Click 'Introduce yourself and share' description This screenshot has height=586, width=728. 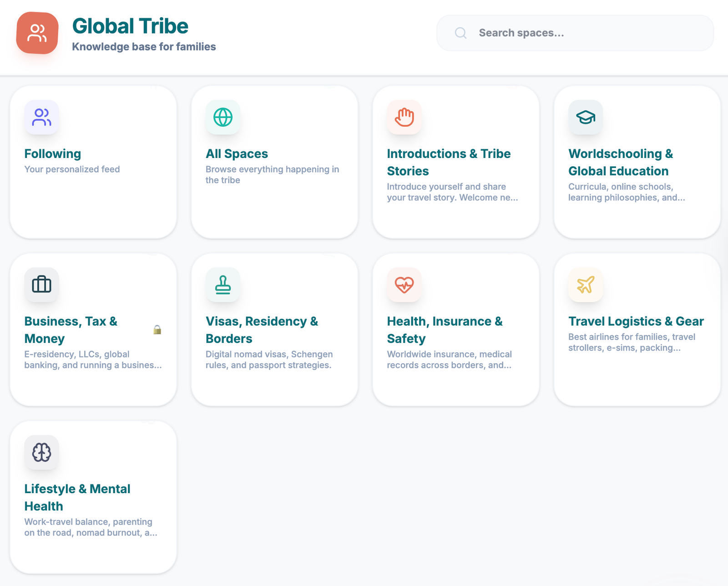452,192
